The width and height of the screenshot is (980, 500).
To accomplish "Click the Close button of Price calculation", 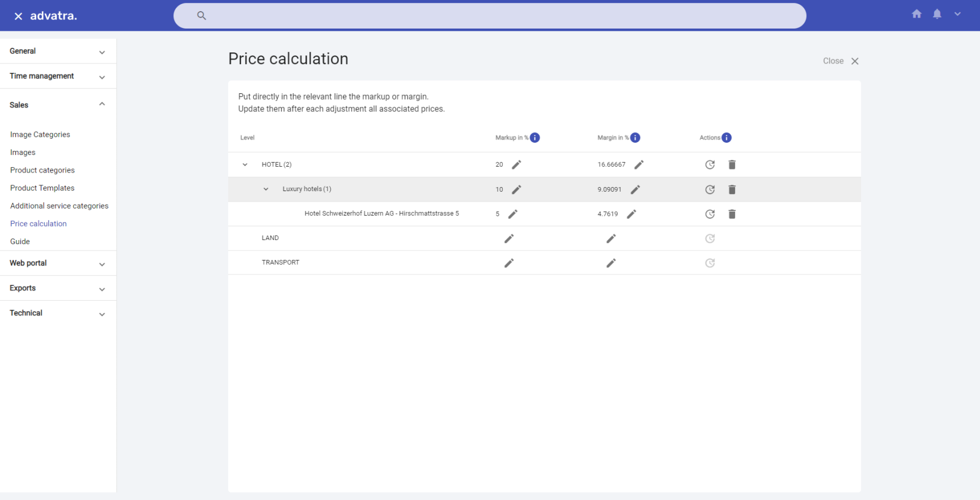I will click(841, 61).
